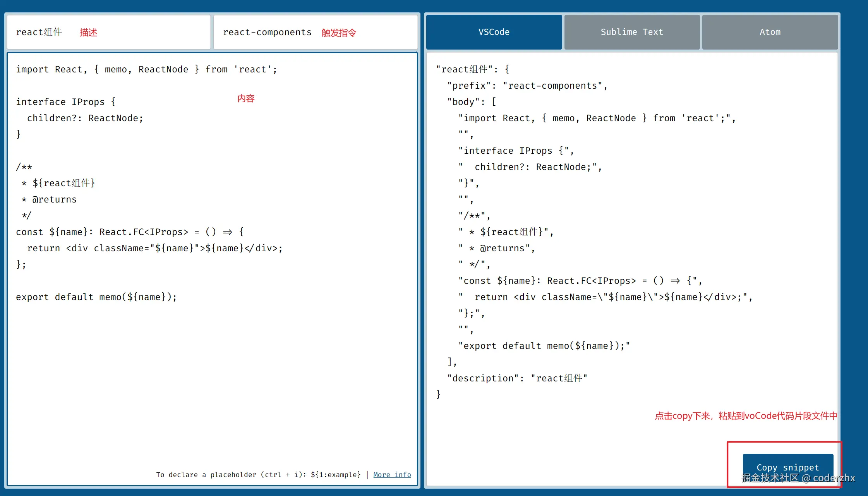Switch to the VSCode tab

tap(494, 32)
